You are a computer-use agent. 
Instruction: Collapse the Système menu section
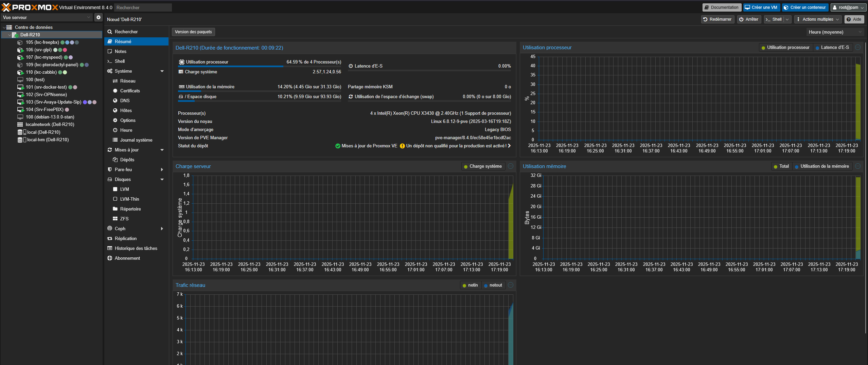(x=162, y=71)
